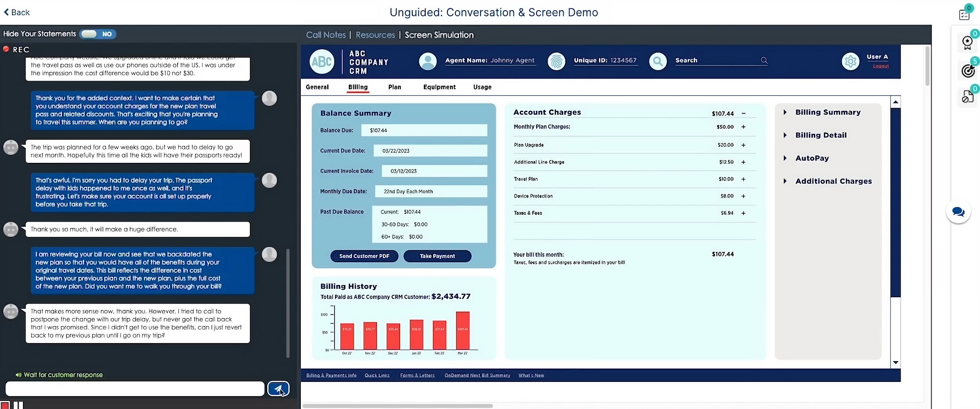The height and width of the screenshot is (409, 980).
Task: Expand the AutoPay section
Action: click(812, 158)
